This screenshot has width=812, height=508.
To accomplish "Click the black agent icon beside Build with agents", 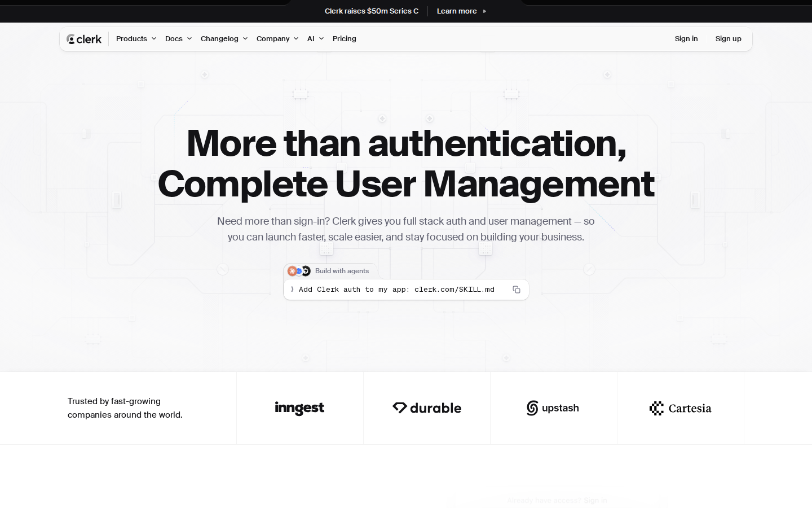I will [x=306, y=271].
